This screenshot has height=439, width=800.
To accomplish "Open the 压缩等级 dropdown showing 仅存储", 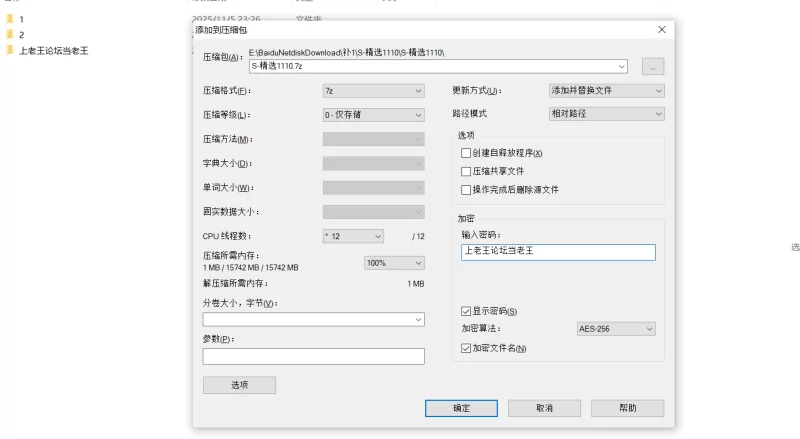I will click(x=373, y=115).
